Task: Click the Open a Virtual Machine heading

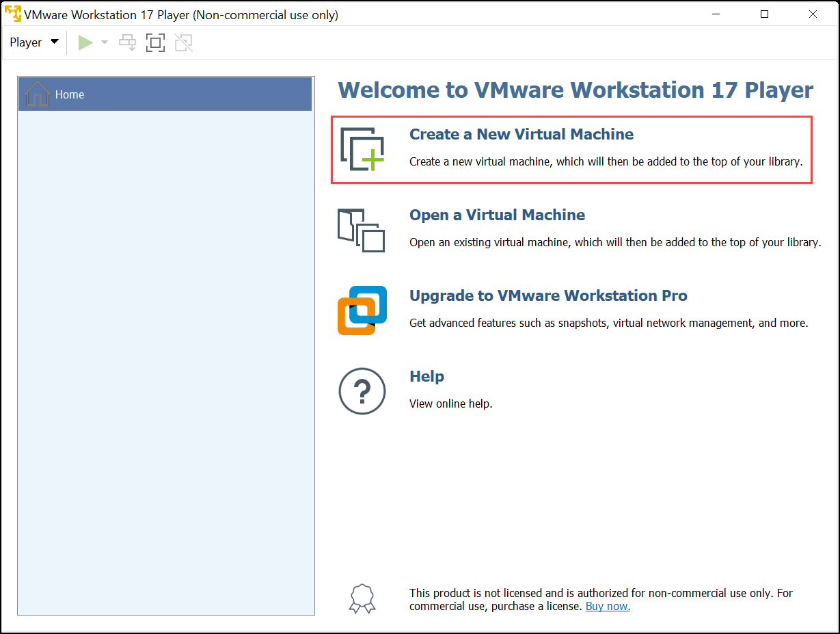Action: click(497, 215)
